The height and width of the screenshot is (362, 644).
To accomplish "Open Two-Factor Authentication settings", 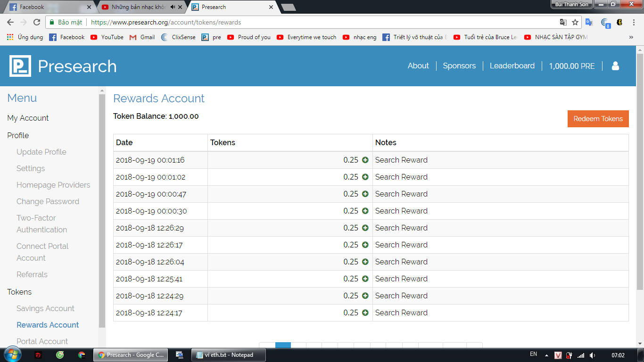I will coord(41,224).
